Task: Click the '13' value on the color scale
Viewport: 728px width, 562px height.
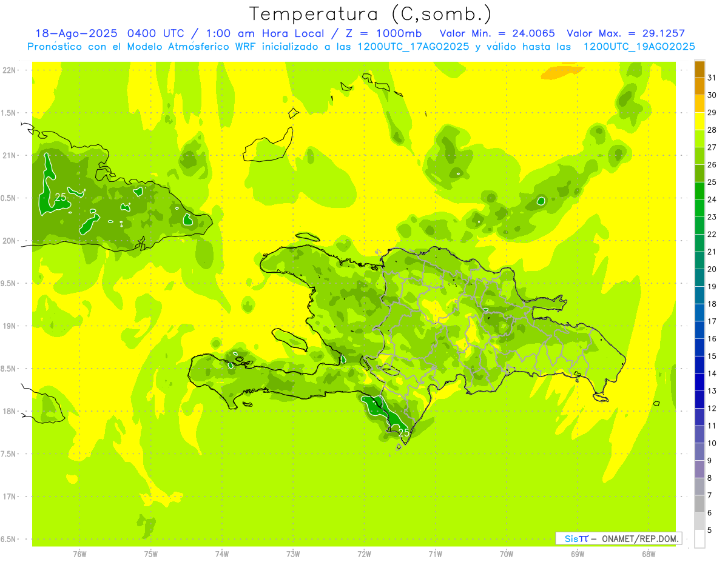Action: (712, 391)
